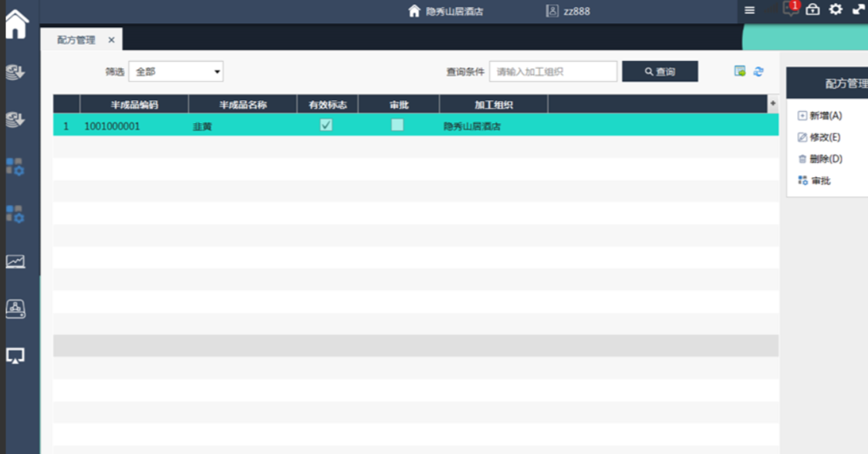Switch to the 配方管理 tab
This screenshot has height=454, width=868.
coord(76,40)
